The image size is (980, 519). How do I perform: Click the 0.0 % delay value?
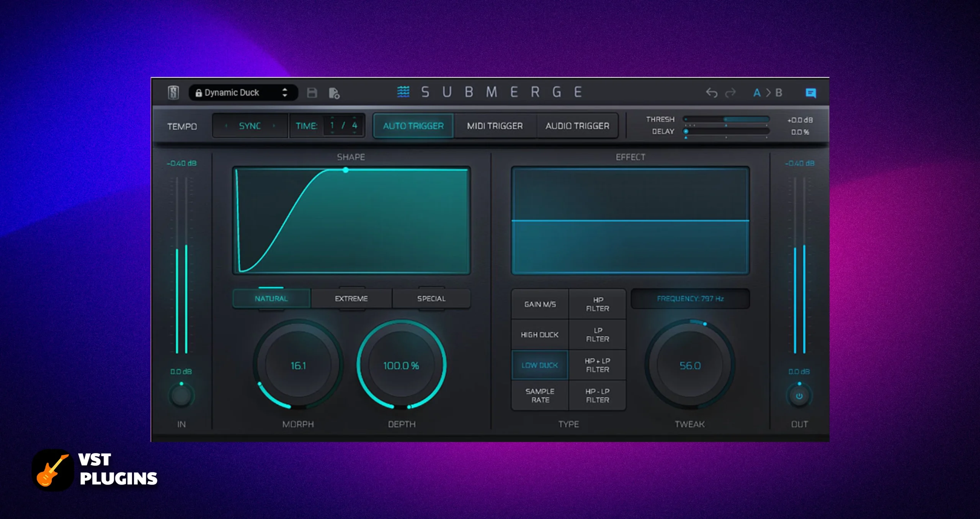[x=800, y=132]
